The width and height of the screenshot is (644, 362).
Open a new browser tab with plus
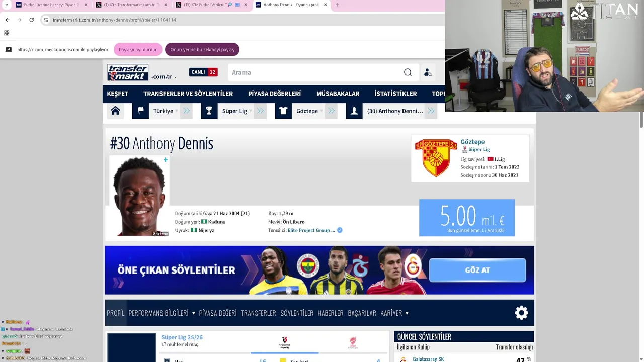pyautogui.click(x=337, y=5)
